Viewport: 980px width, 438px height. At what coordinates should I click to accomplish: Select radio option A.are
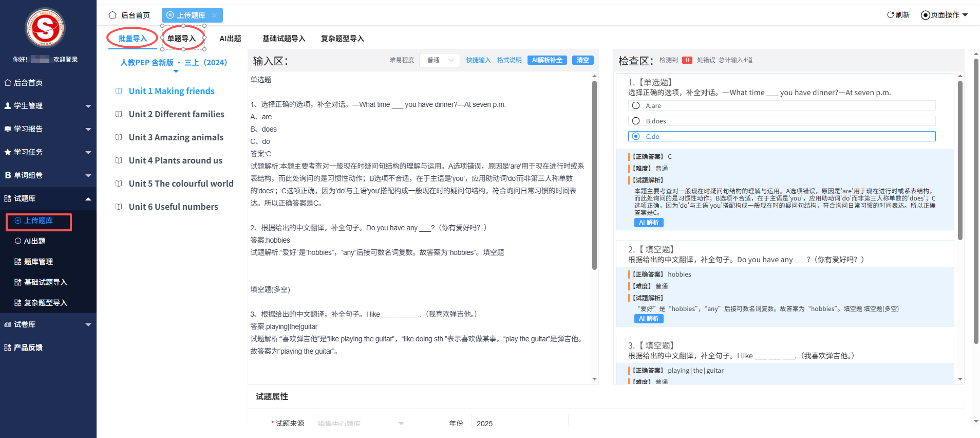pyautogui.click(x=636, y=106)
